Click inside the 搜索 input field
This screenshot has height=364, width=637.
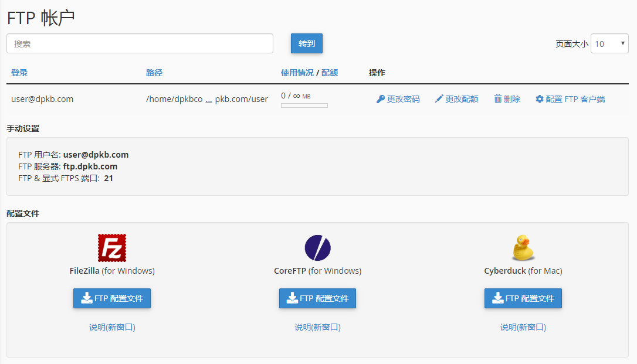139,43
